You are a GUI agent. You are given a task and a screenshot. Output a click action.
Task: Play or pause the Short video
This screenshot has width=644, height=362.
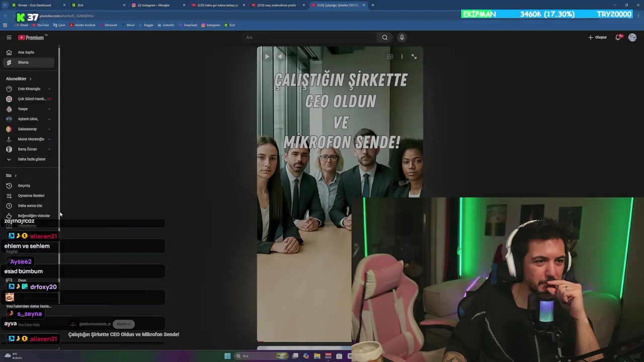(267, 57)
